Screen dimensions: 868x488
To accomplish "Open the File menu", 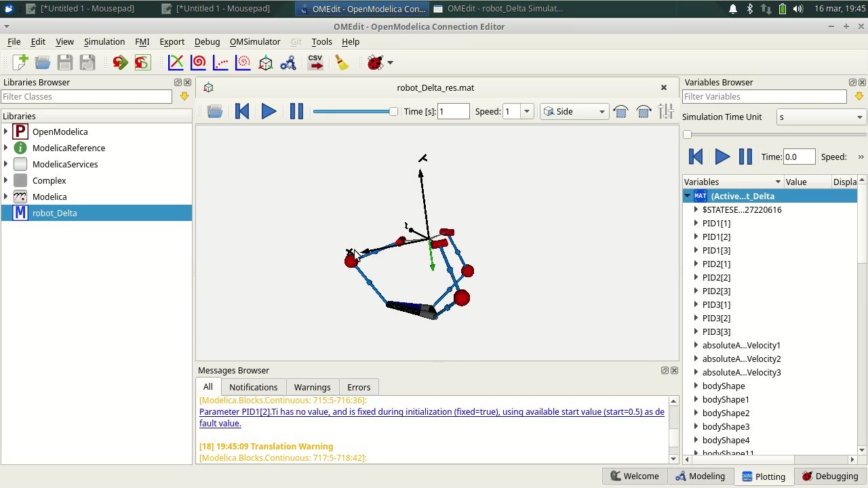I will coord(14,41).
